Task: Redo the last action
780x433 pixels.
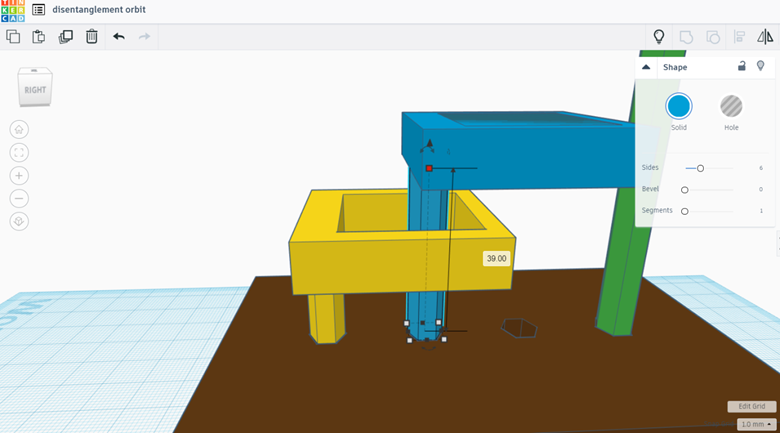Action: [144, 36]
